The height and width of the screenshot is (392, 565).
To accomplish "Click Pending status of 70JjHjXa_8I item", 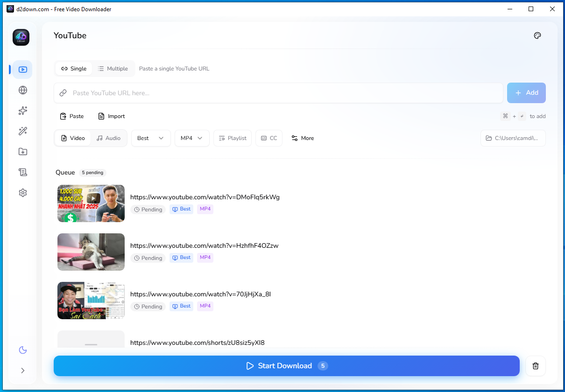I will (x=148, y=307).
